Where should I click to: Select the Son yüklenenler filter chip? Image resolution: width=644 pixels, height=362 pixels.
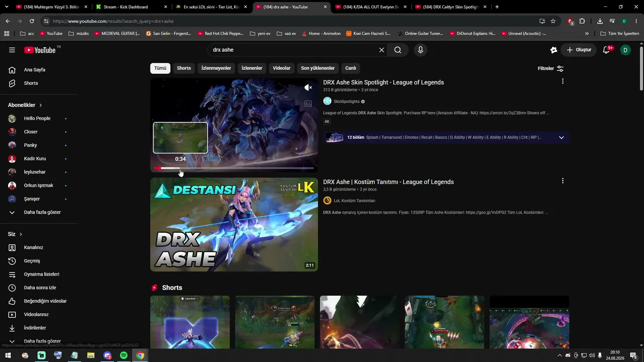318,68
